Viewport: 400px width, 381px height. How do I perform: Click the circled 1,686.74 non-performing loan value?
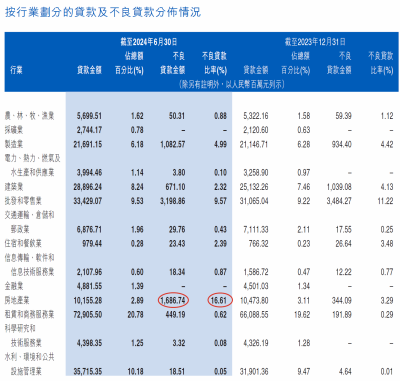[x=173, y=300]
